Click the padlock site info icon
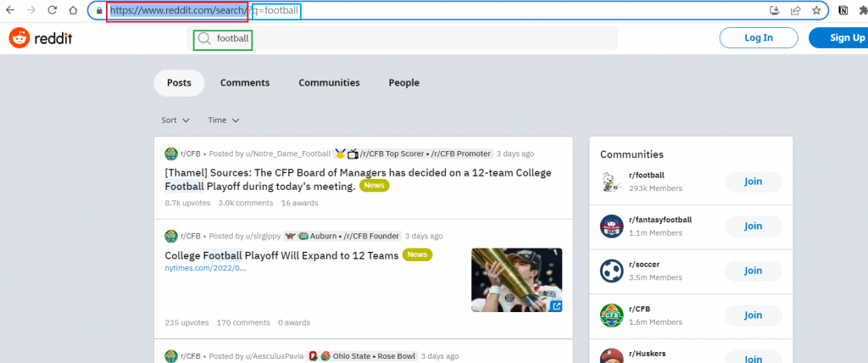Viewport: 868px width, 363px height. tap(99, 10)
